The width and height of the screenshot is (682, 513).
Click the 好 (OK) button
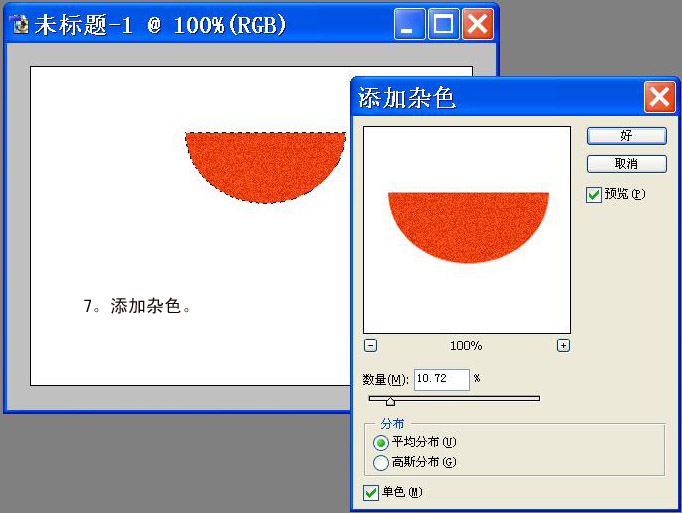pyautogui.click(x=626, y=136)
